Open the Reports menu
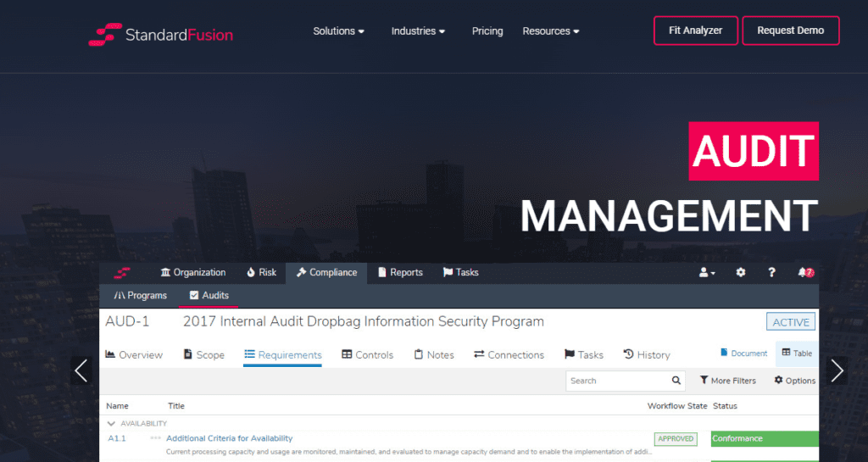The image size is (868, 462). point(400,272)
